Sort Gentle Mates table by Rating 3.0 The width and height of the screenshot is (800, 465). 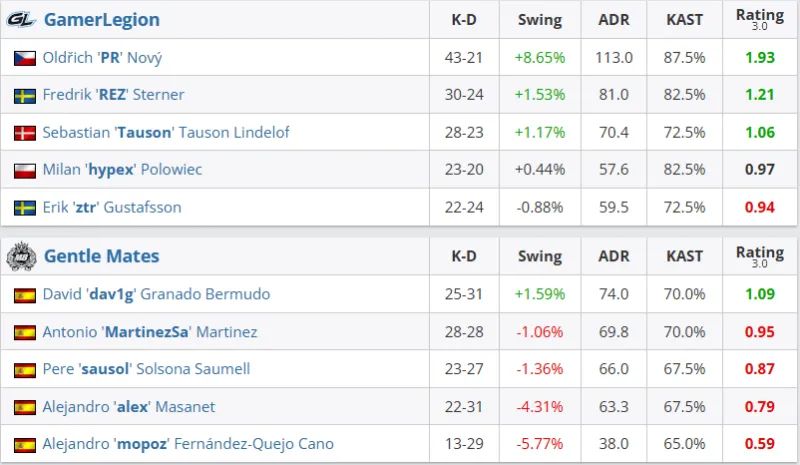(x=760, y=256)
